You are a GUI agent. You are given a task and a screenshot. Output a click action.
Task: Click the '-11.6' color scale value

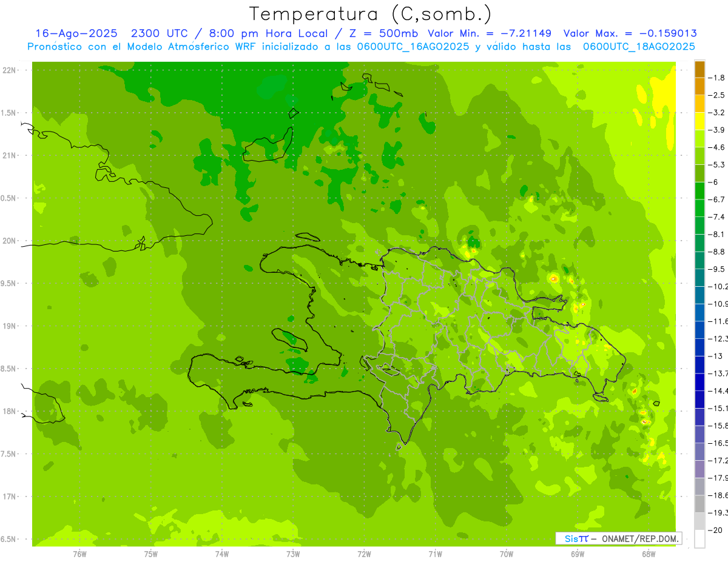[718, 321]
